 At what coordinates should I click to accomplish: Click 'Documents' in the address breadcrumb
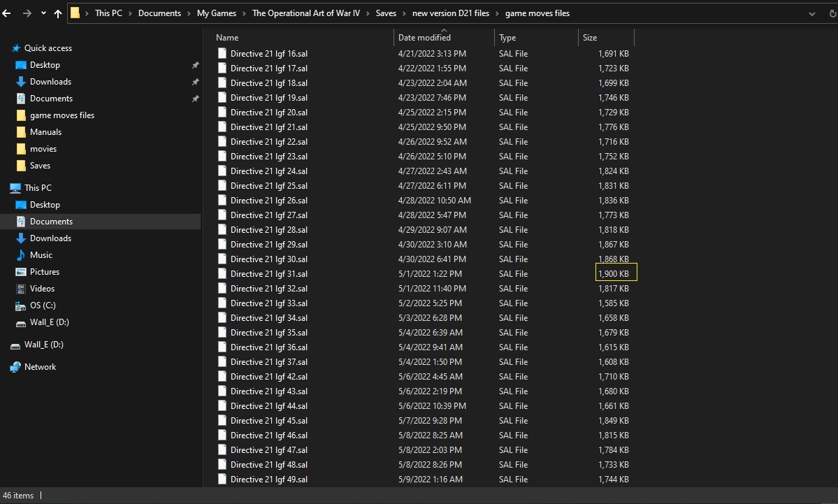pos(159,13)
